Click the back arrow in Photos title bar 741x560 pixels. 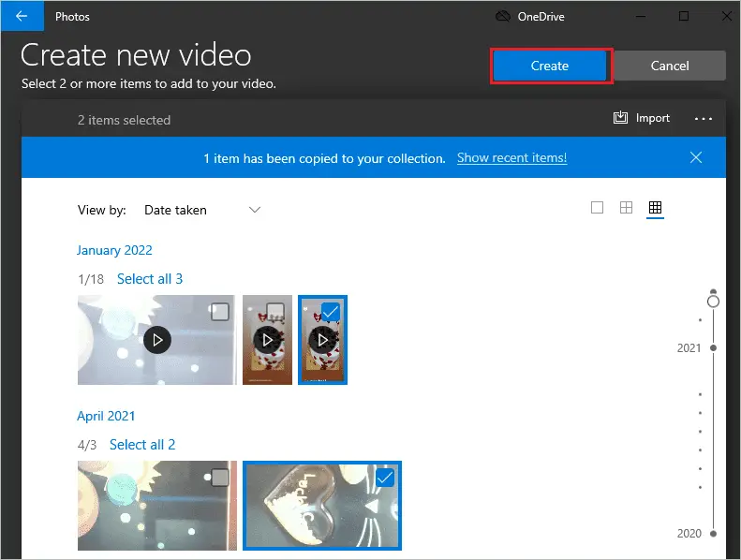click(22, 16)
